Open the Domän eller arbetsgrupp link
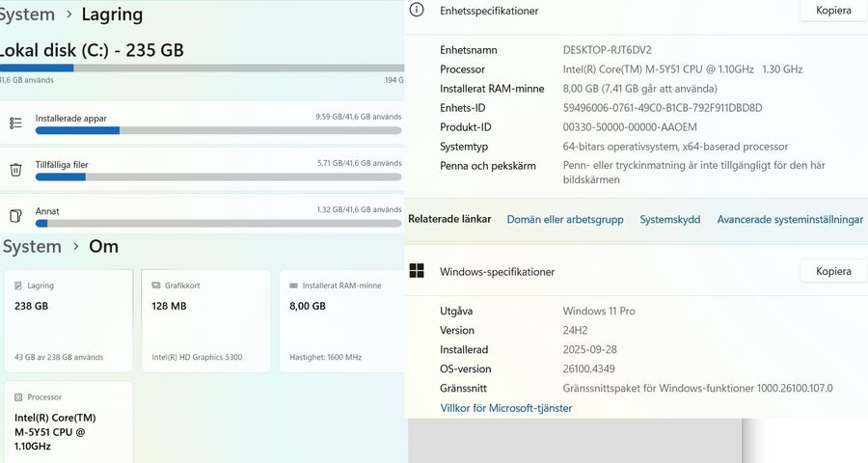 click(565, 220)
